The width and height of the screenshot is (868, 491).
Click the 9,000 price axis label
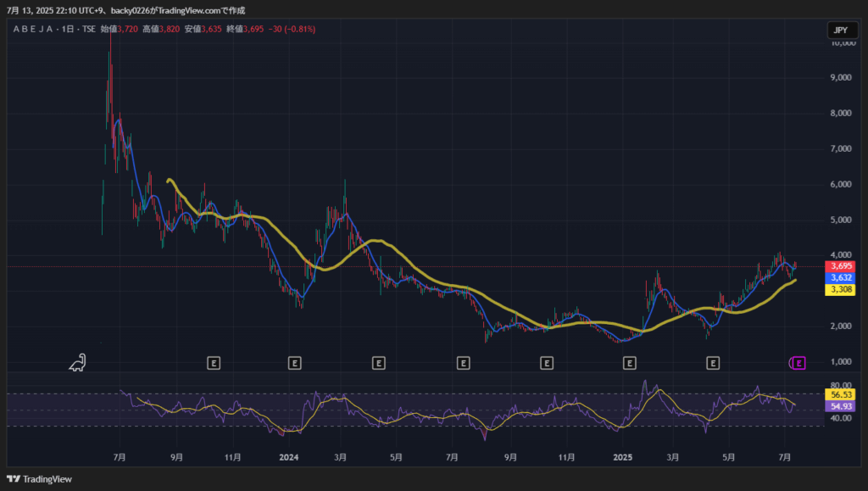click(841, 77)
